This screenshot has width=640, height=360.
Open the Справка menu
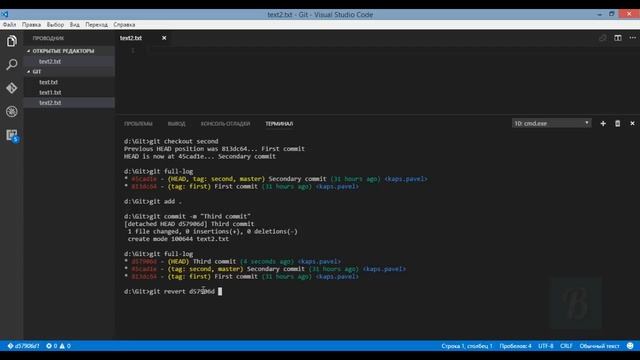pyautogui.click(x=124, y=24)
